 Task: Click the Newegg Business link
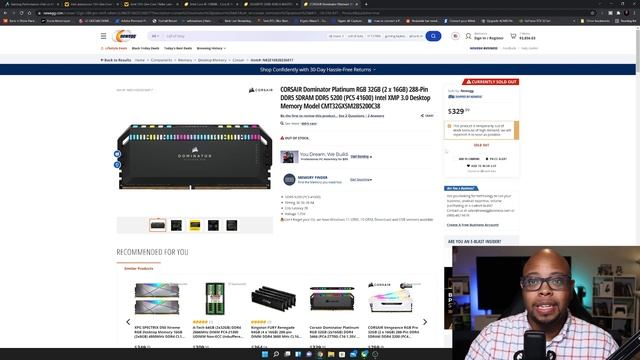[483, 48]
